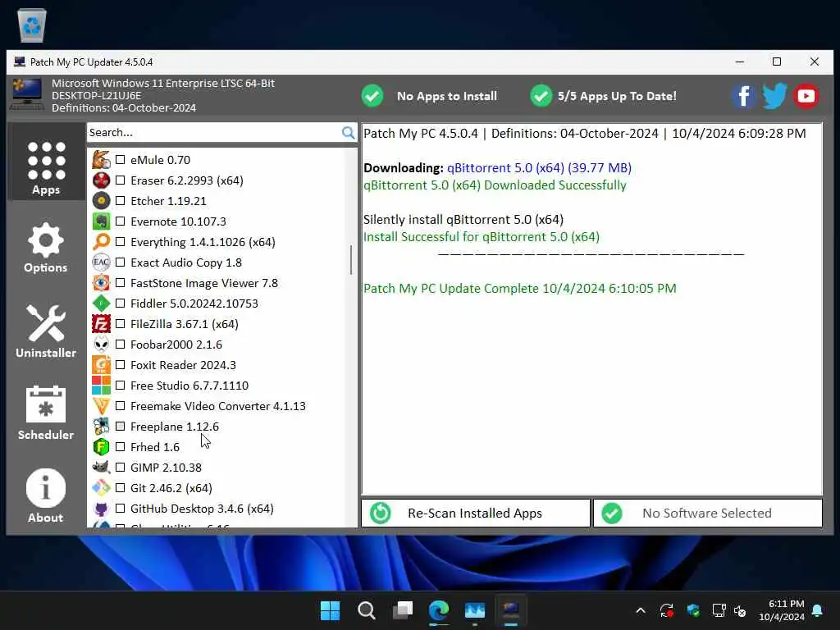Check the Git 2.46.2 checkbox

pyautogui.click(x=120, y=487)
